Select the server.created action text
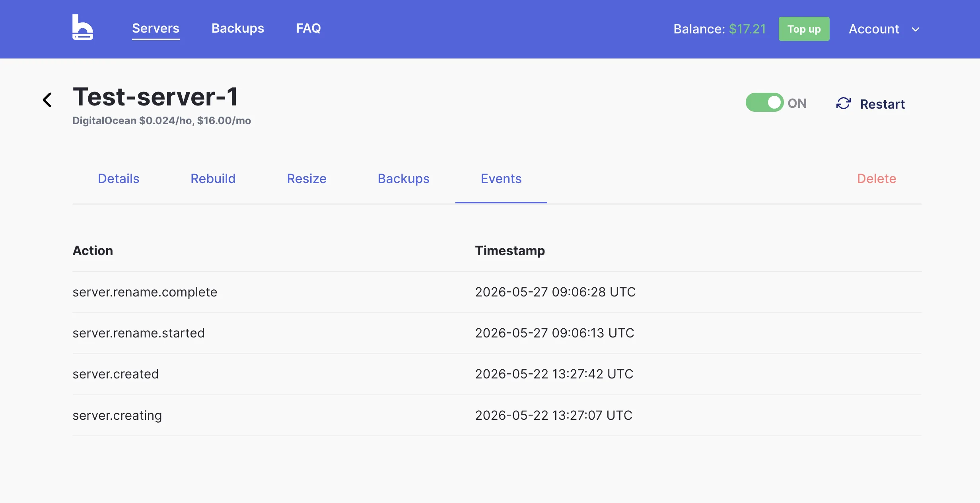 tap(115, 374)
